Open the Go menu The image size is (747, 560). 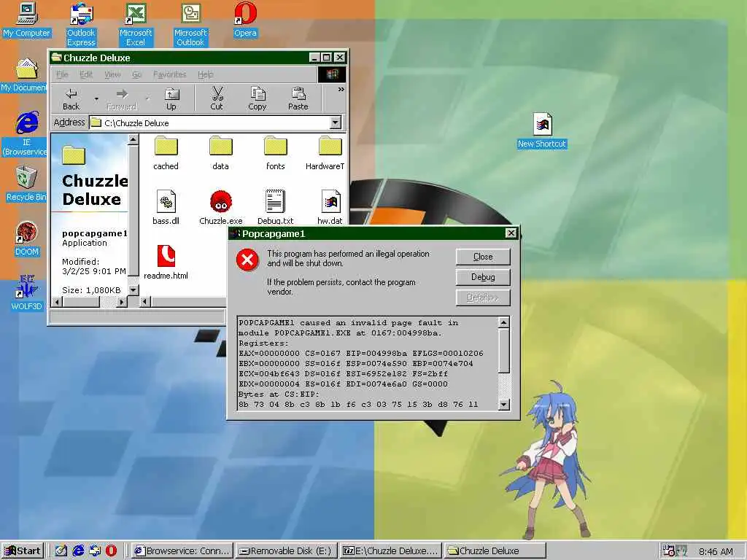coord(136,74)
